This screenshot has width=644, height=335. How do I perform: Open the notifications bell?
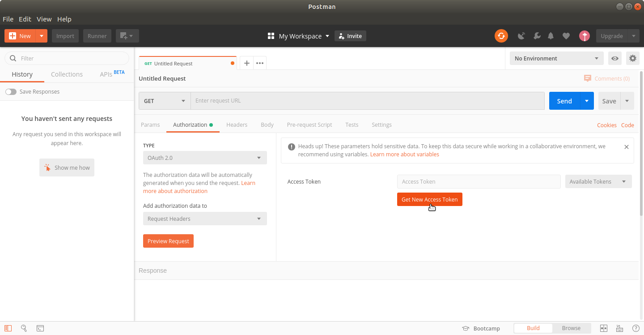click(x=551, y=36)
